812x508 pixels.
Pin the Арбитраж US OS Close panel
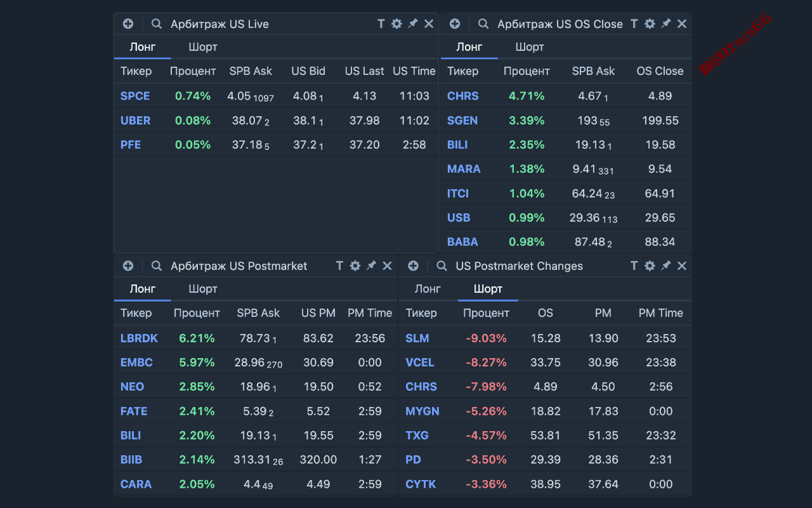(666, 23)
